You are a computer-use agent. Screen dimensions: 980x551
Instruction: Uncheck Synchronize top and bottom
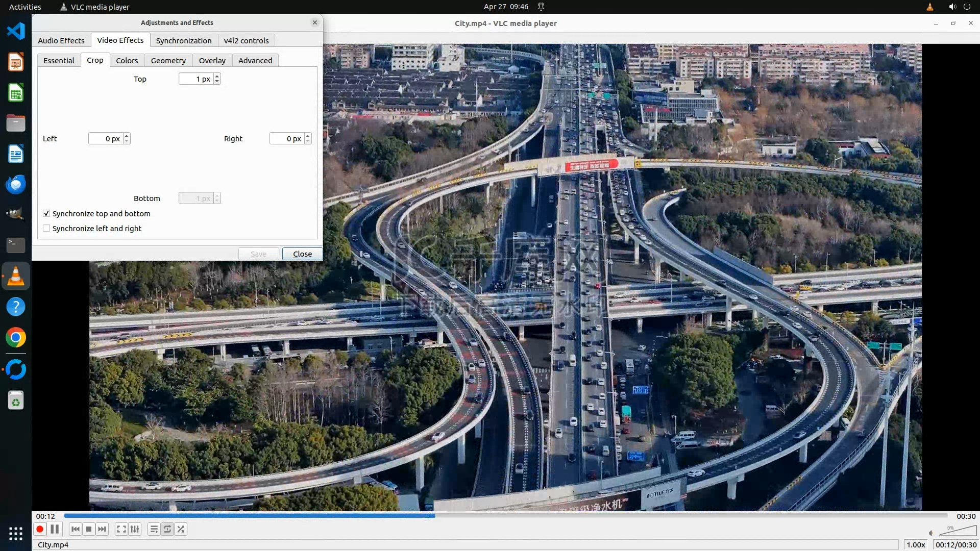coord(46,214)
